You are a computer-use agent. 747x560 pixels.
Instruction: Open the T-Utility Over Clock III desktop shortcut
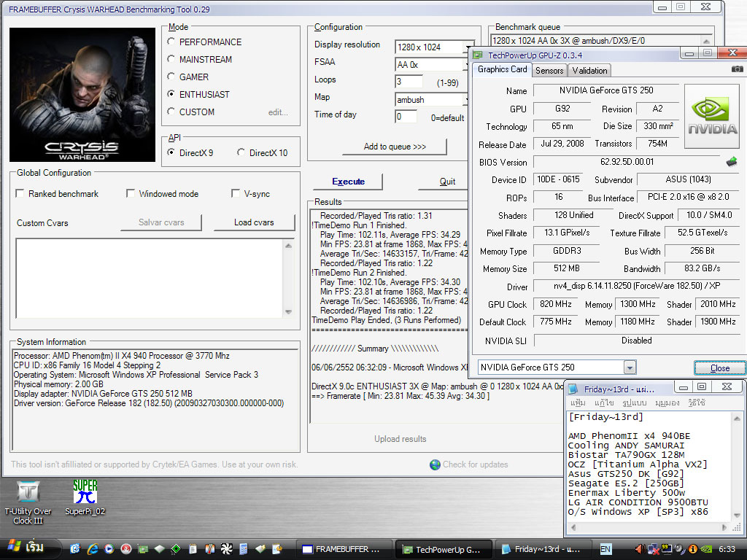coord(28,502)
